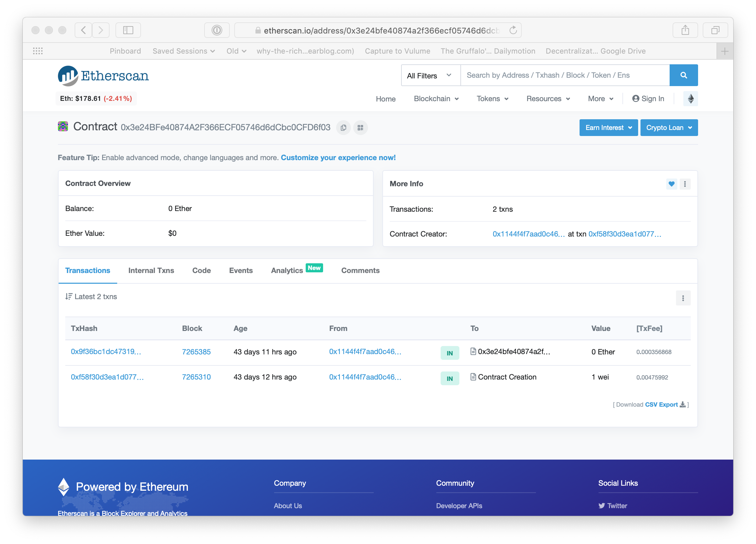Open transaction hash 0x9f36bc1dc47319...

[x=106, y=352]
